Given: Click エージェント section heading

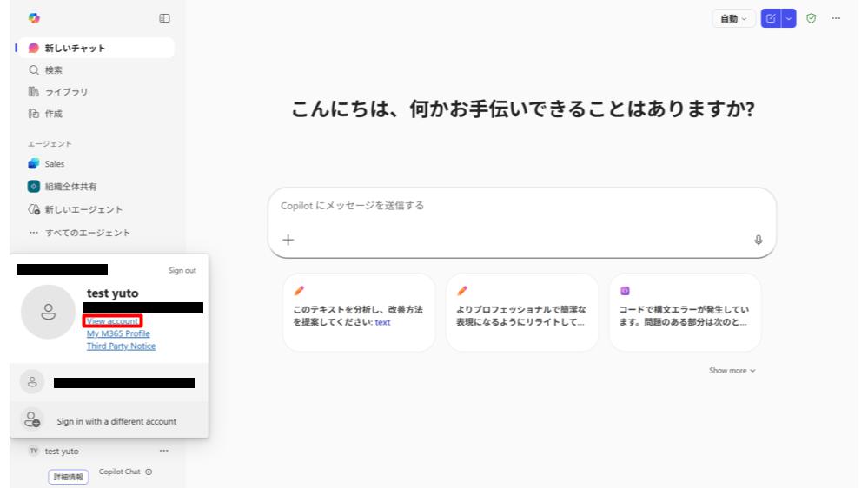Looking at the screenshot, I should pos(50,144).
